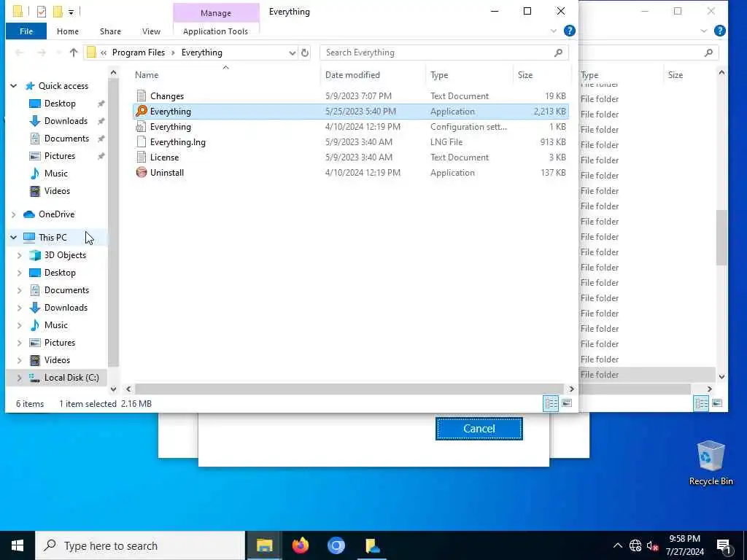Select the Everything.lng file icon
Screen dimensions: 747x560
142,142
